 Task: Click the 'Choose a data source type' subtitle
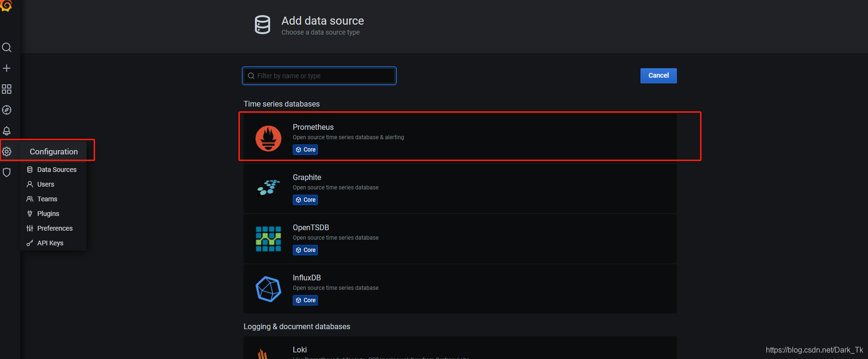tap(321, 32)
